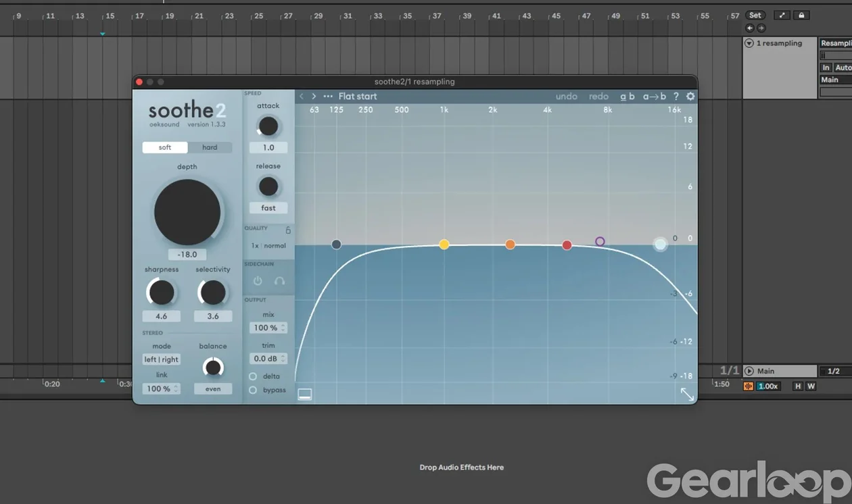The image size is (852, 504).
Task: Click the quality section b icon
Action: 288,230
